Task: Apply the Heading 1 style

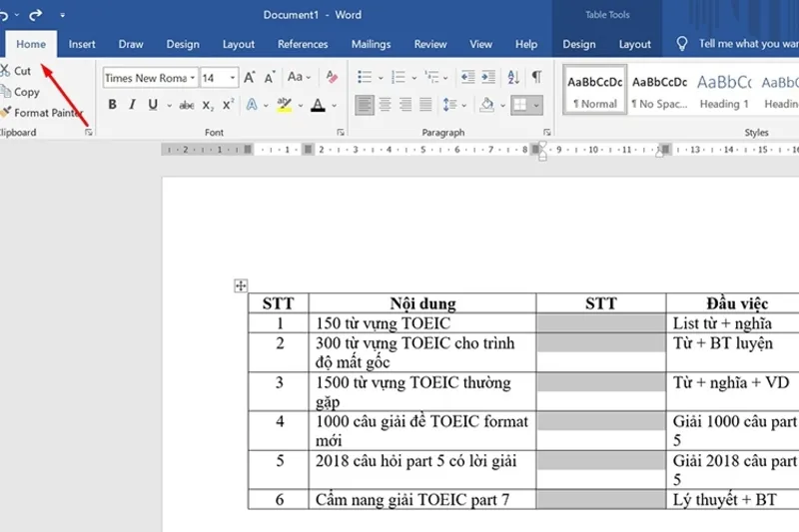Action: 724,90
